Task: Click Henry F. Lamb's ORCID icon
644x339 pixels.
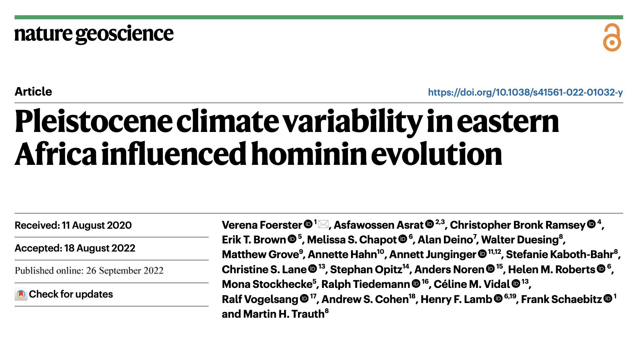Action: point(498,298)
